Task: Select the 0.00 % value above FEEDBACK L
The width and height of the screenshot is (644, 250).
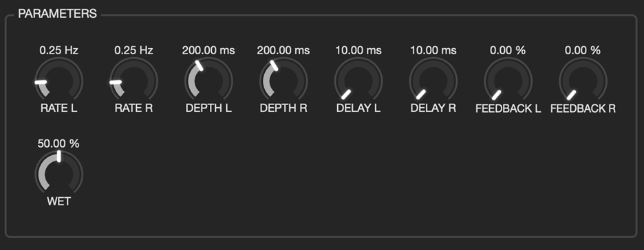Action: [508, 50]
